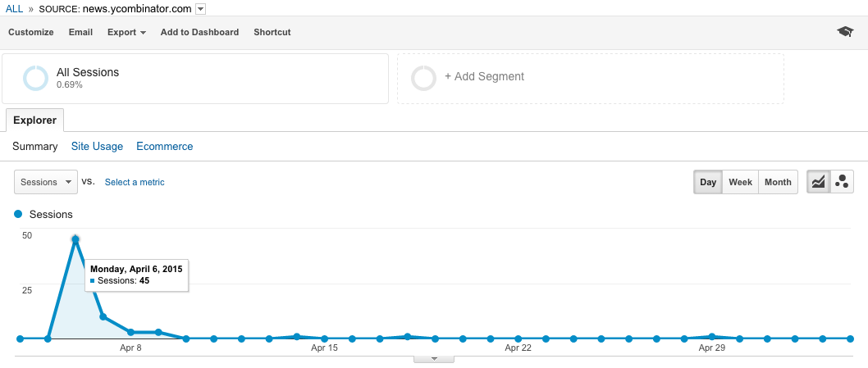
Task: Click the ALL breadcrumb link
Action: 15,9
